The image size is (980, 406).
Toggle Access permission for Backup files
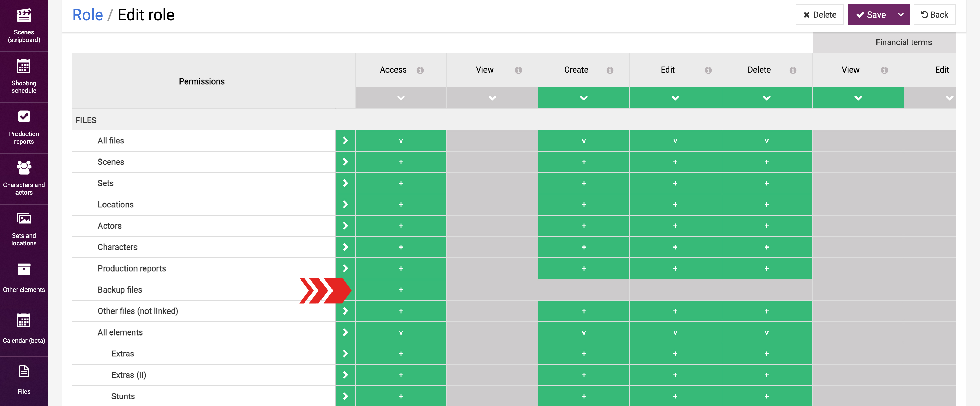pos(401,290)
